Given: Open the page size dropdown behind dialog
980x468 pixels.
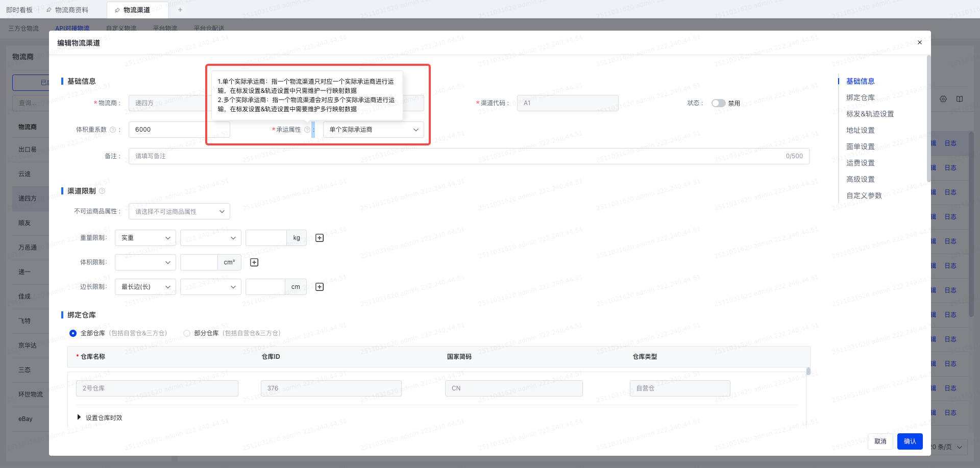Looking at the screenshot, I should coord(948,447).
